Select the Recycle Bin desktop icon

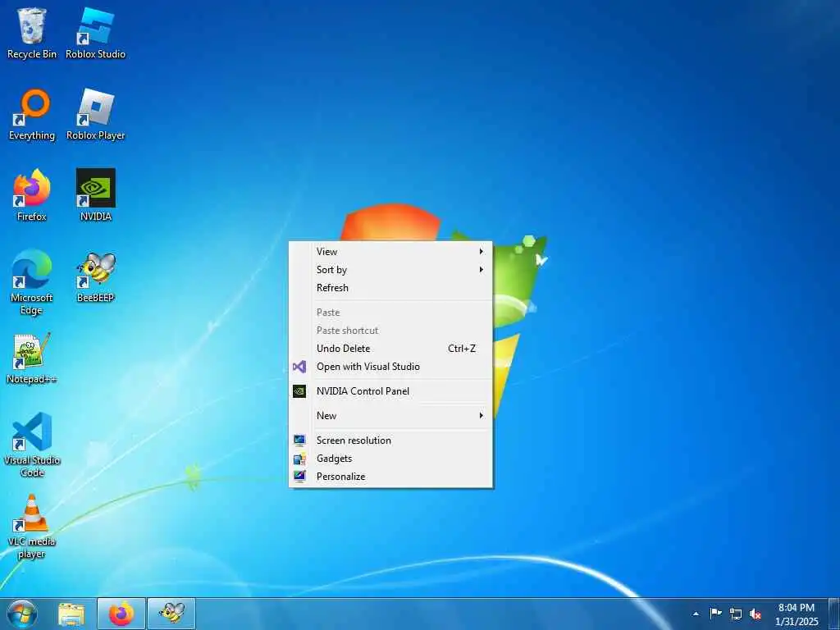click(x=32, y=33)
